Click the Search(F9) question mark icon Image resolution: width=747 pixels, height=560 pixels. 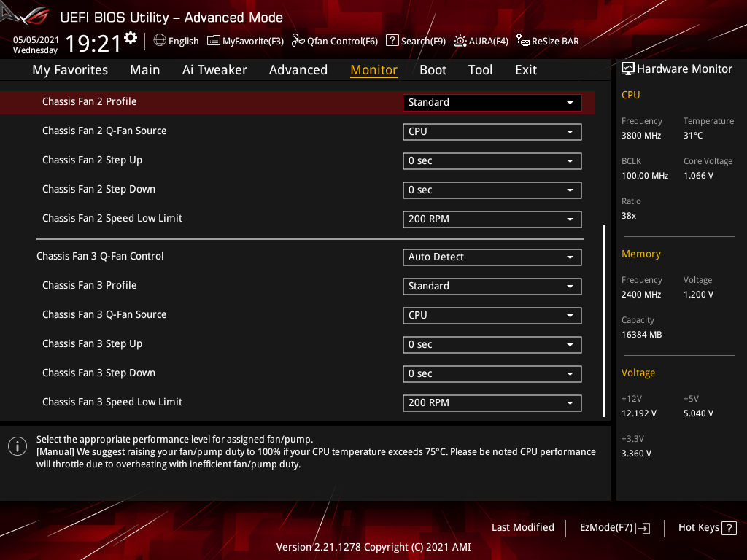(392, 41)
